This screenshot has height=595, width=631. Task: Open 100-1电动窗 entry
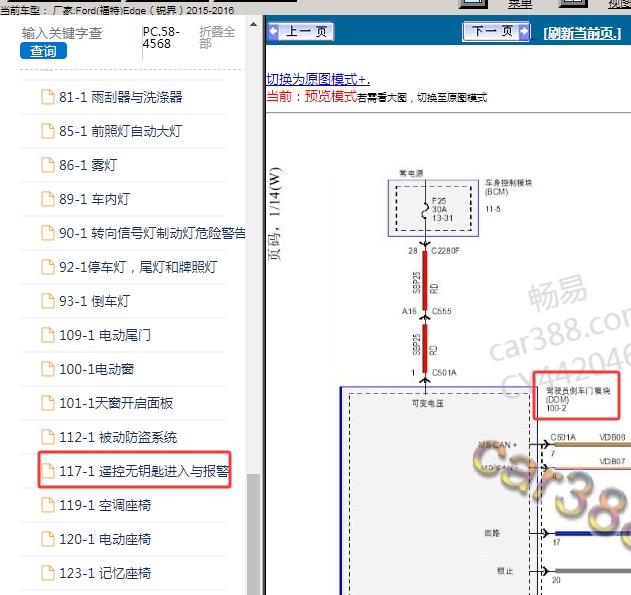tap(97, 369)
